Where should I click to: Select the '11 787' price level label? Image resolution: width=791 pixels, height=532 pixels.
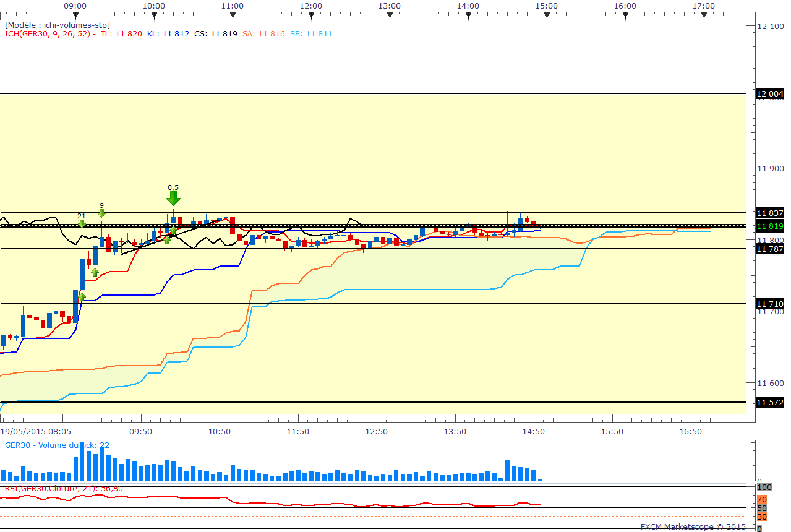click(x=770, y=249)
